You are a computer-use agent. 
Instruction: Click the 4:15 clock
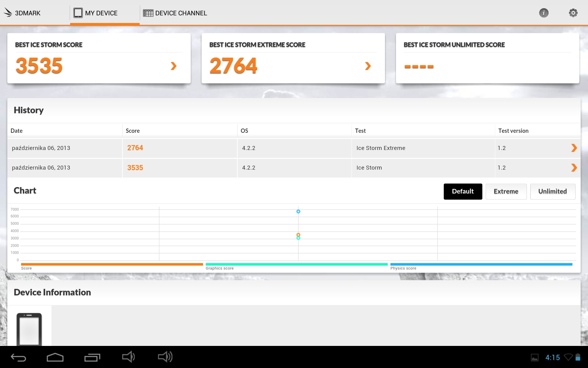552,358
